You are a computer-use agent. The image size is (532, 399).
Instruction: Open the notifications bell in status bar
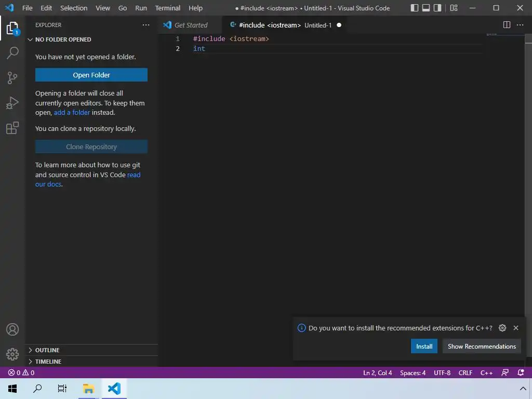point(521,373)
